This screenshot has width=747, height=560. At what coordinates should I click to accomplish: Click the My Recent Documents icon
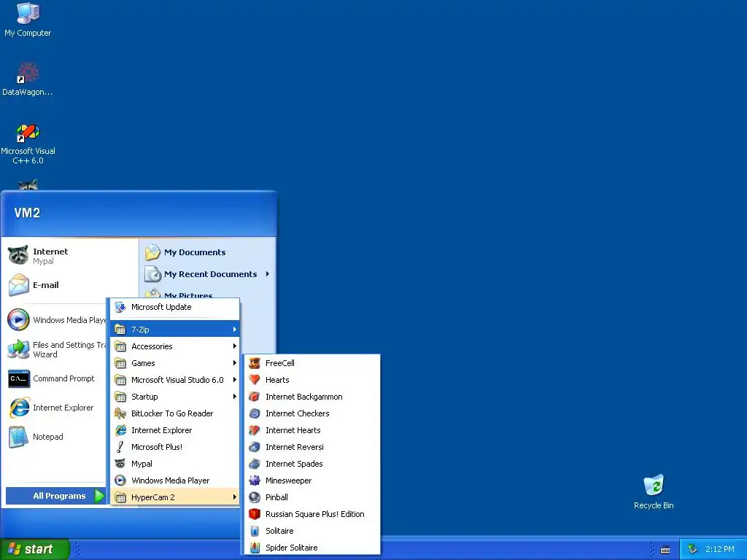153,274
